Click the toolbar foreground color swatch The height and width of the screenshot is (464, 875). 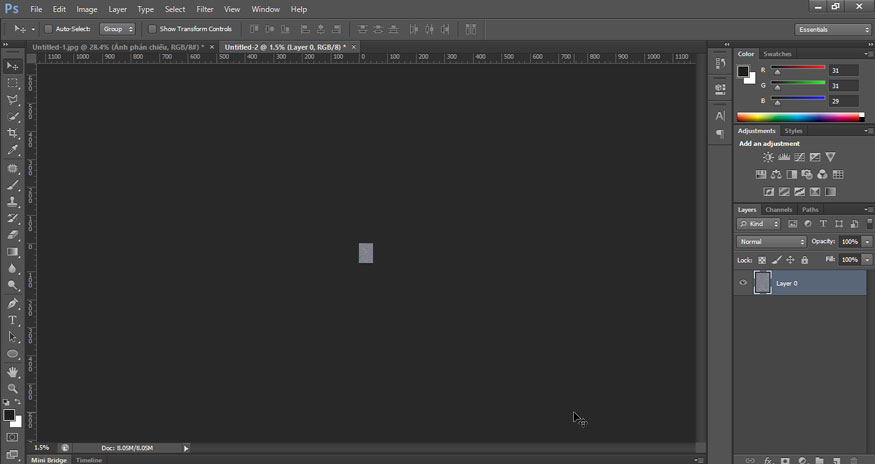(x=8, y=415)
